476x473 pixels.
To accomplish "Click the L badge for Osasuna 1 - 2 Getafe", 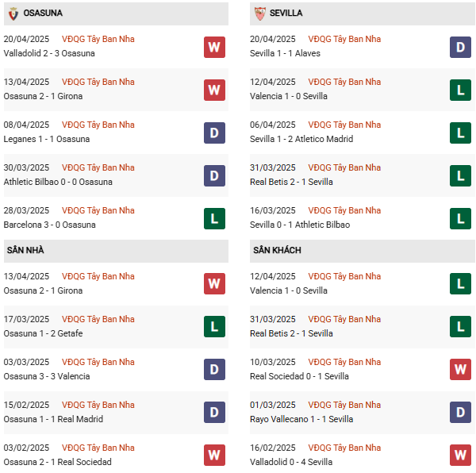I will 214,326.
